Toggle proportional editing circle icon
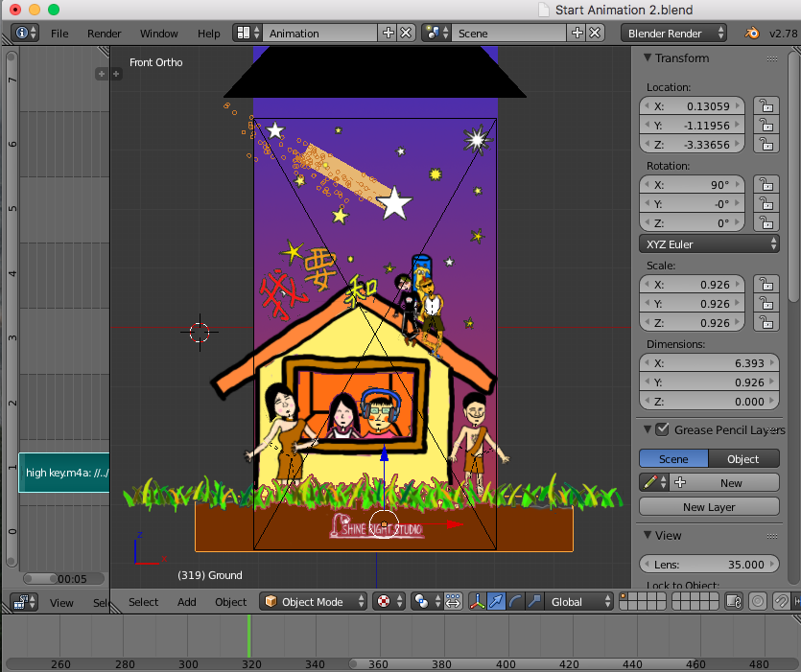 (x=758, y=601)
